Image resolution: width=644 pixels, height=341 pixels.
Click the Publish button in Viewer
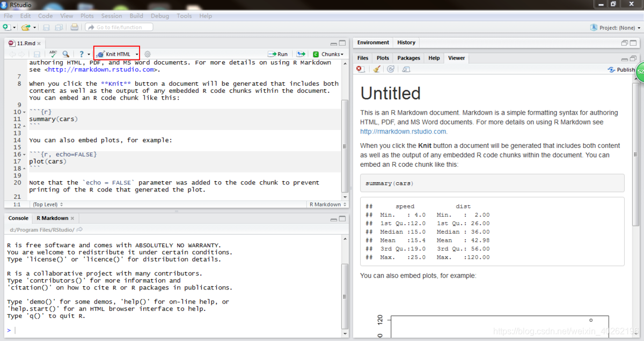(621, 70)
